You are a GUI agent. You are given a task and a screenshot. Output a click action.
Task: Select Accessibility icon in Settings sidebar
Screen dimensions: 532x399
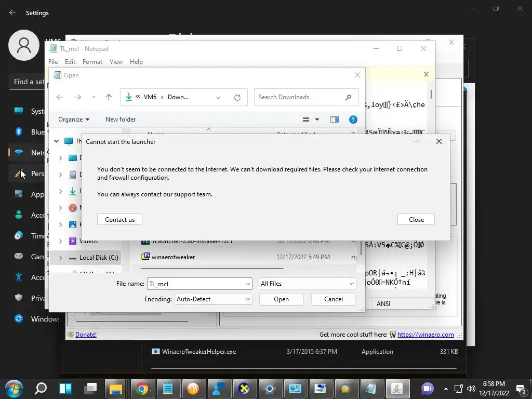coord(19,277)
